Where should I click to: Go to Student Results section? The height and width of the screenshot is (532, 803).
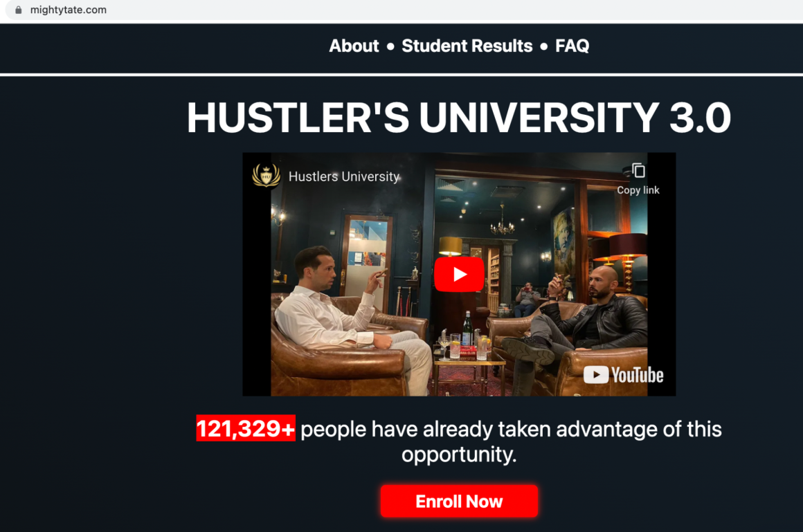[467, 46]
